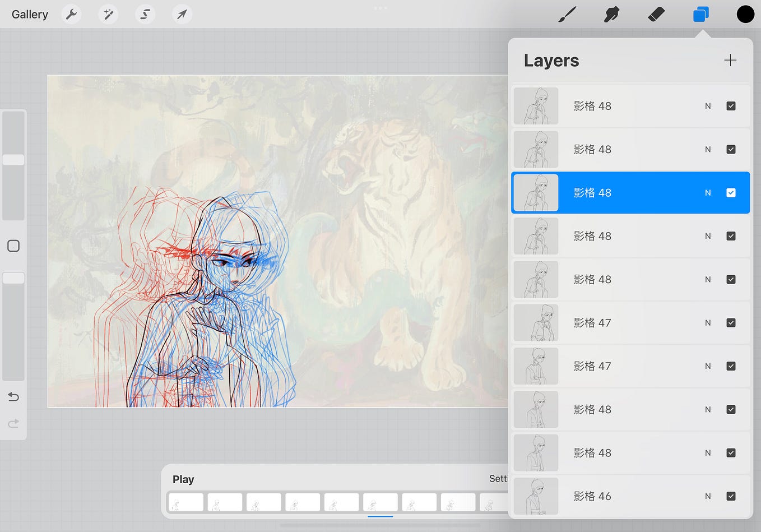Select the Transform arrow tool
The height and width of the screenshot is (532, 761).
(x=182, y=14)
